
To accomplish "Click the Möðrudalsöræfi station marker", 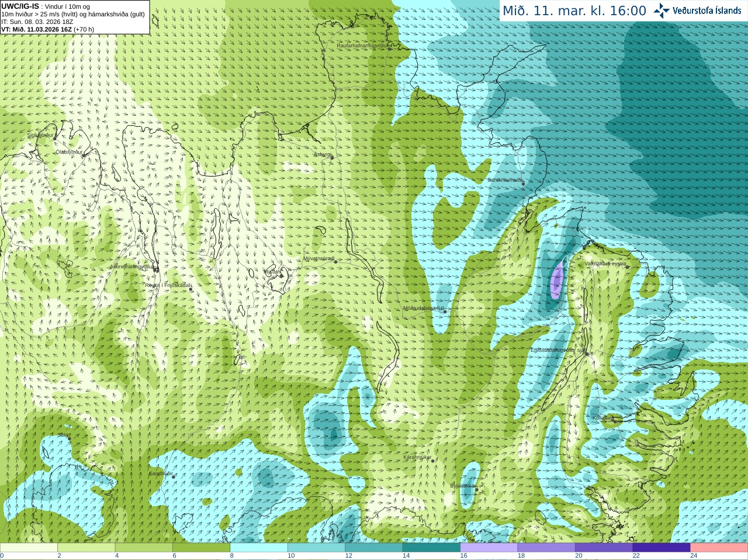I will (x=445, y=312).
